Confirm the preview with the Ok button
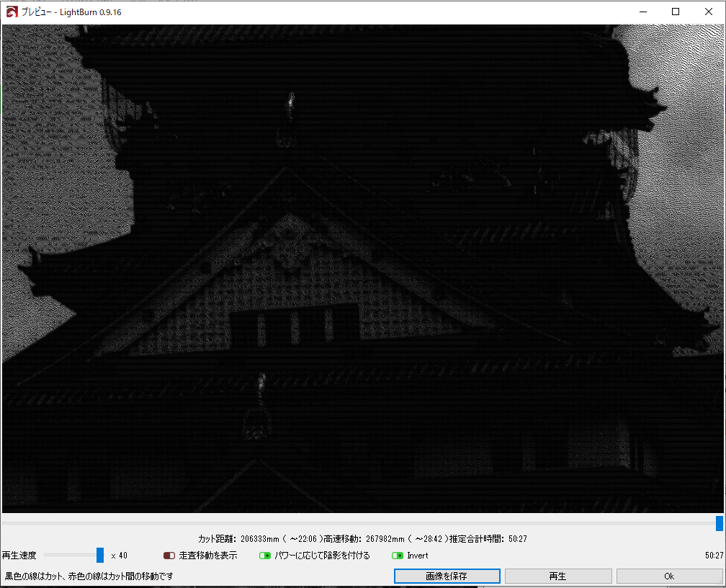726x588 pixels. tap(669, 576)
